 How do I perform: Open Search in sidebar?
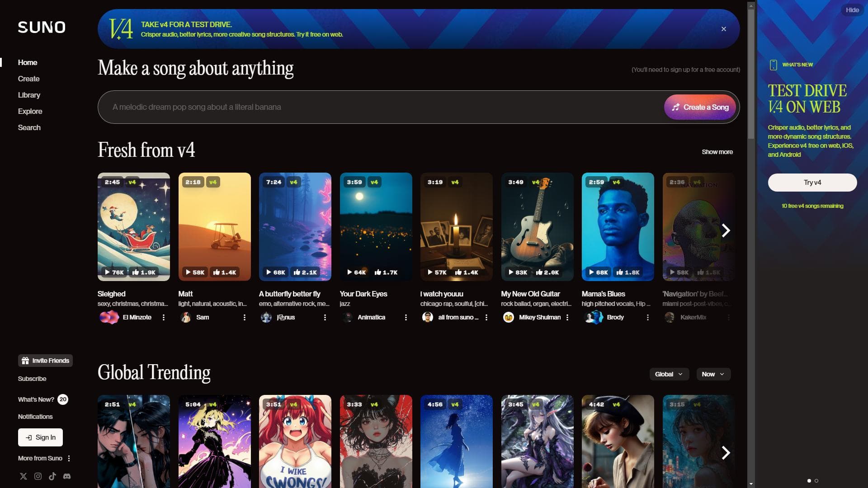pos(29,128)
